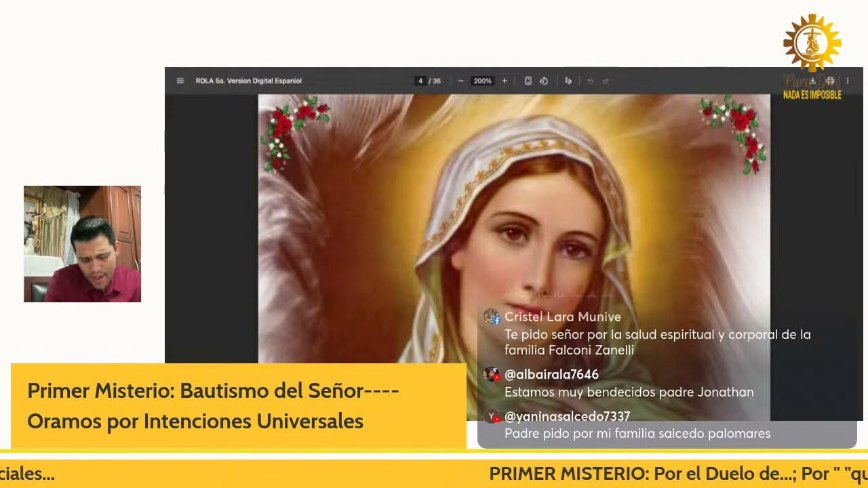Click @albairala7646's profile avatar

tap(492, 374)
